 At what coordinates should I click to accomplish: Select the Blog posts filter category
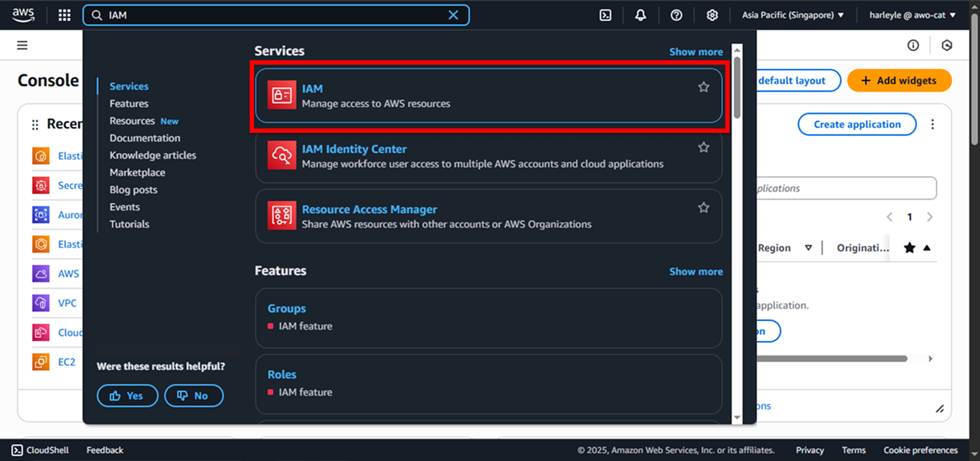[133, 190]
